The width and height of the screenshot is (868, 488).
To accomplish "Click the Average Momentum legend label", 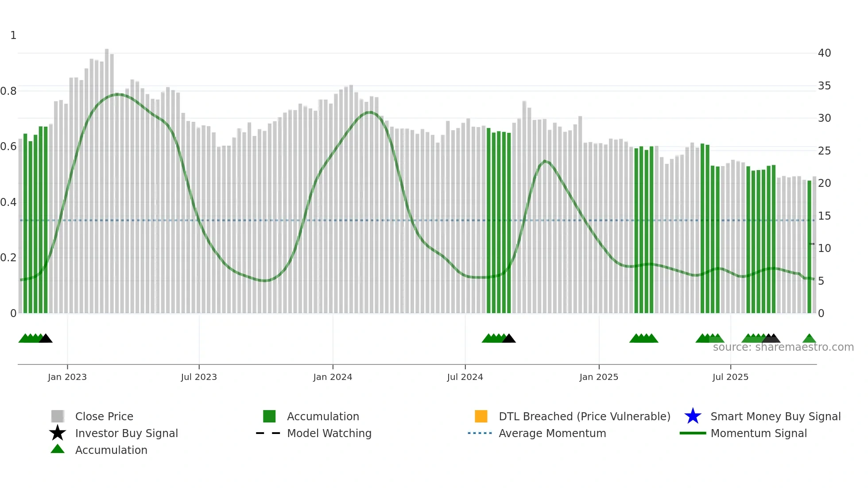I will coord(552,433).
